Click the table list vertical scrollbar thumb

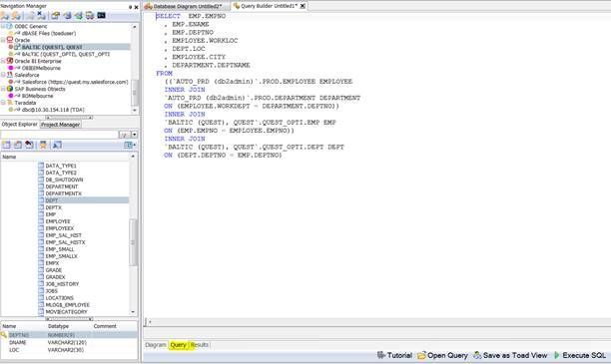tap(133, 242)
